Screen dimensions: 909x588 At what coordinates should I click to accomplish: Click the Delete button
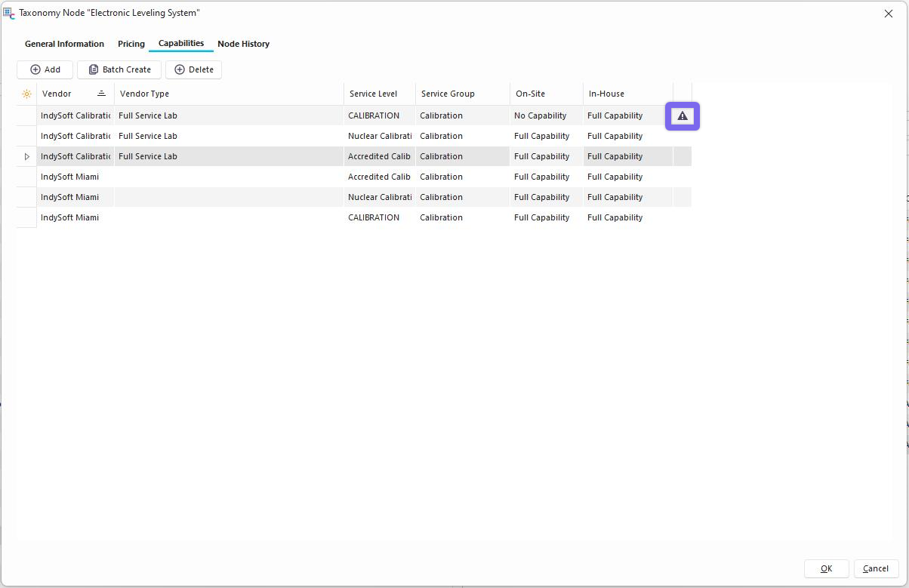click(x=193, y=69)
